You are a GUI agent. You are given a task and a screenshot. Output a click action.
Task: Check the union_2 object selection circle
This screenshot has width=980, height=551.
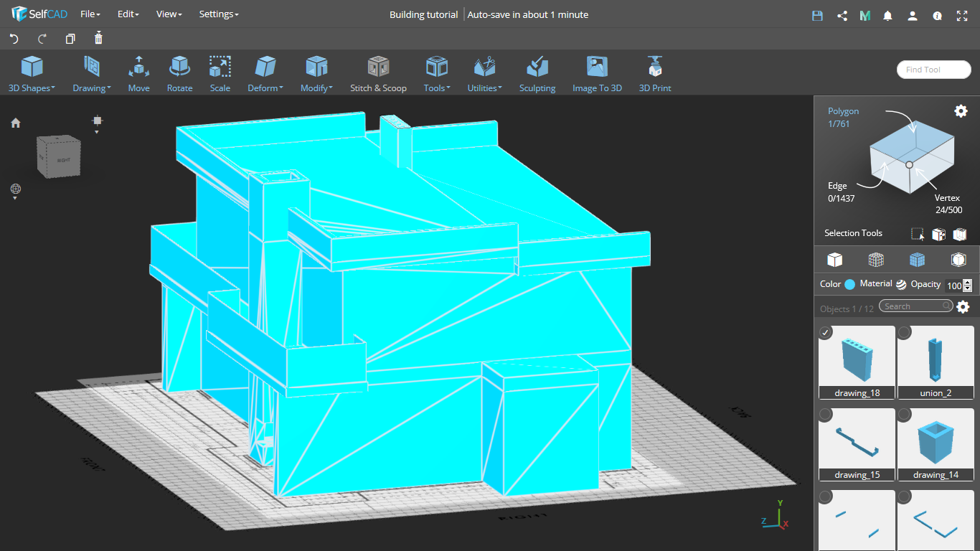905,332
